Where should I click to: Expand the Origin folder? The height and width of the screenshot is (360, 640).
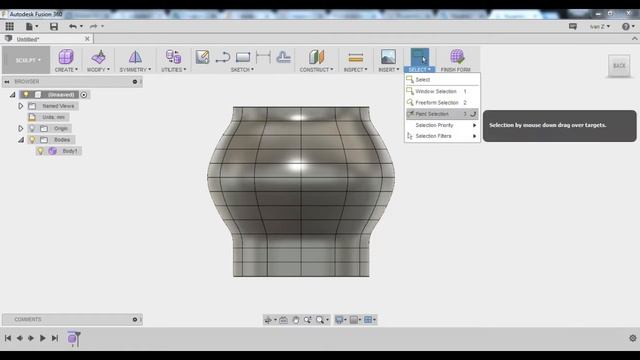(20, 129)
